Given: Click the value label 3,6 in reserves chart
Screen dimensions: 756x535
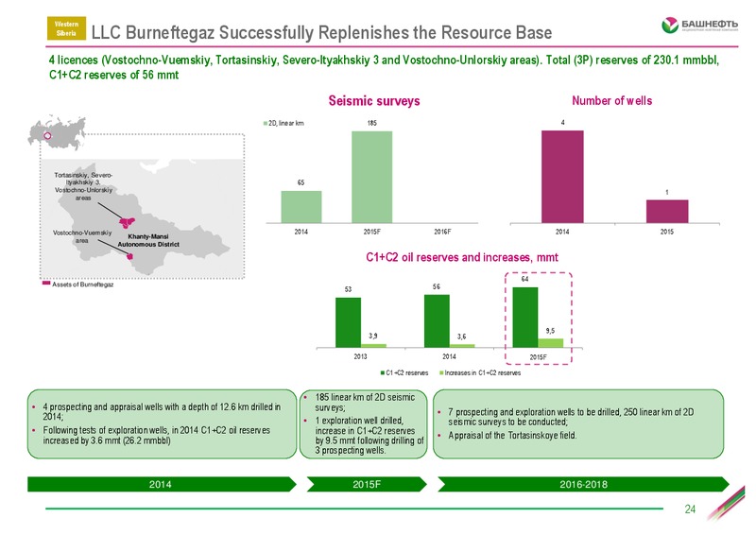Looking at the screenshot, I should click(461, 337).
